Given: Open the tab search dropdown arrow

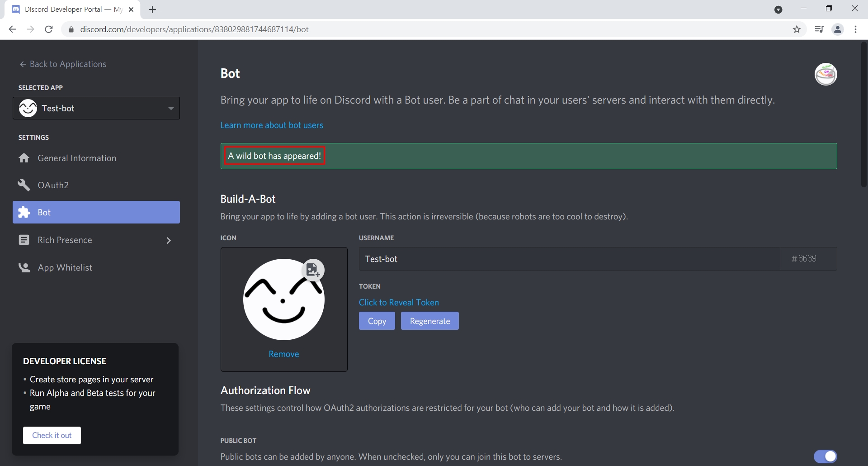Looking at the screenshot, I should point(778,10).
